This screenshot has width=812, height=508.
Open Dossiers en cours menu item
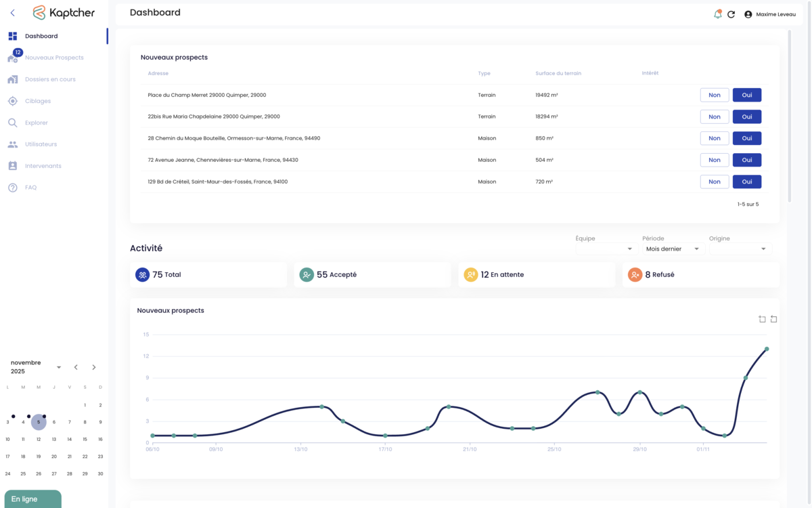coord(50,79)
